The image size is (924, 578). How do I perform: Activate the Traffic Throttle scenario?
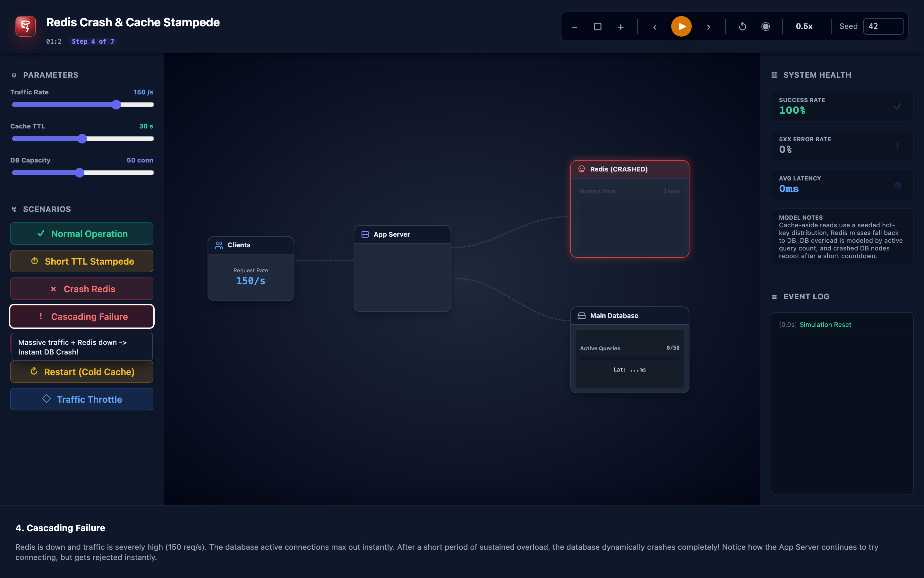[x=82, y=399]
